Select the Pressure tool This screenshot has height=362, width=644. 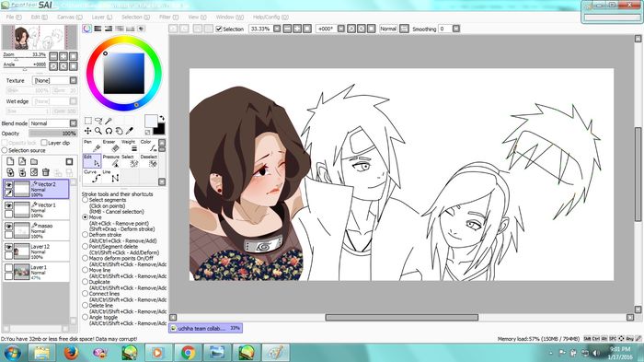pyautogui.click(x=111, y=161)
